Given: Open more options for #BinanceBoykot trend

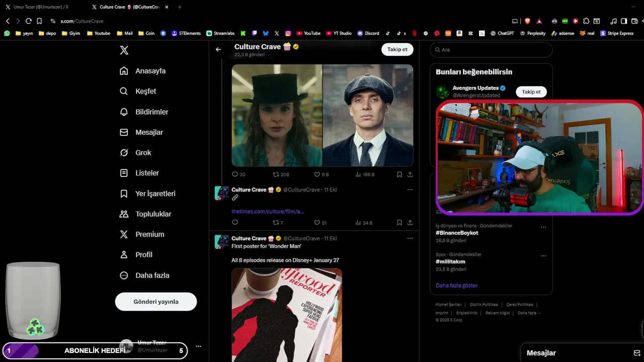Looking at the screenshot, I should coord(543,227).
